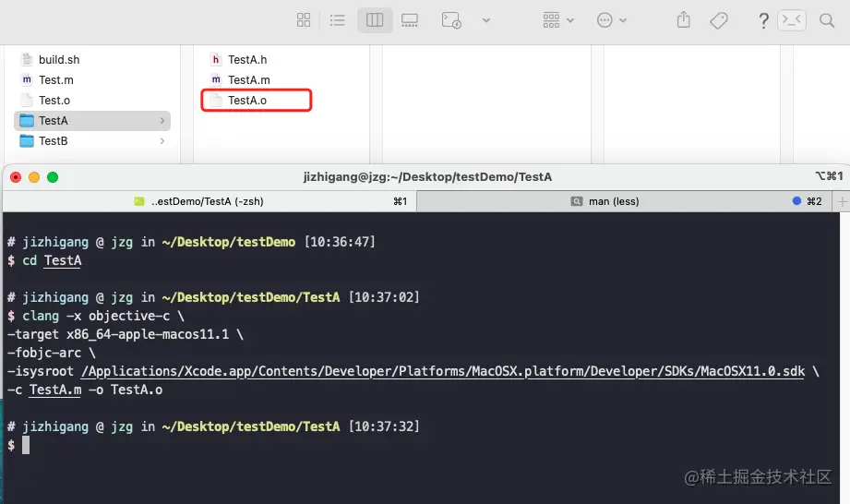Click the underlined TestA.m argument in terminal
850x504 pixels.
[55, 390]
